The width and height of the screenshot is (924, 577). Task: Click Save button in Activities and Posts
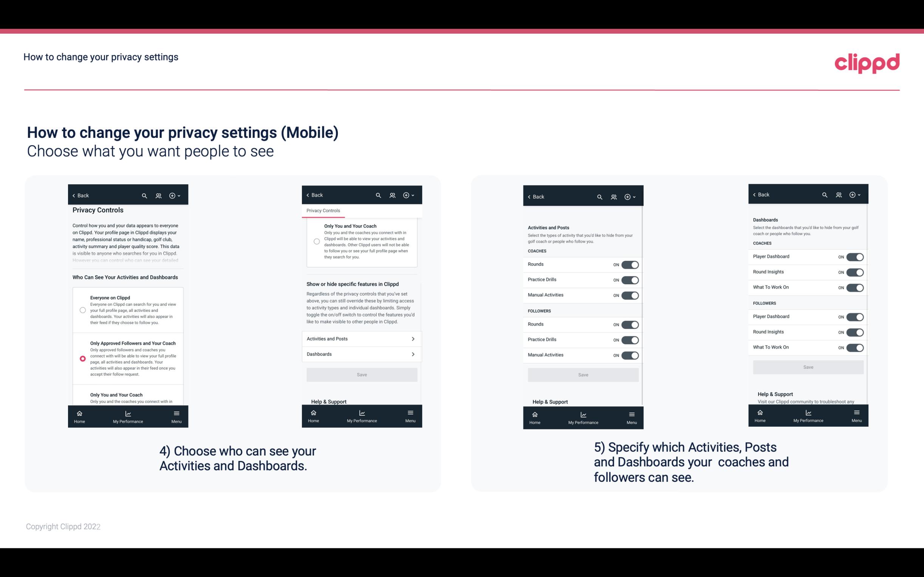point(582,374)
